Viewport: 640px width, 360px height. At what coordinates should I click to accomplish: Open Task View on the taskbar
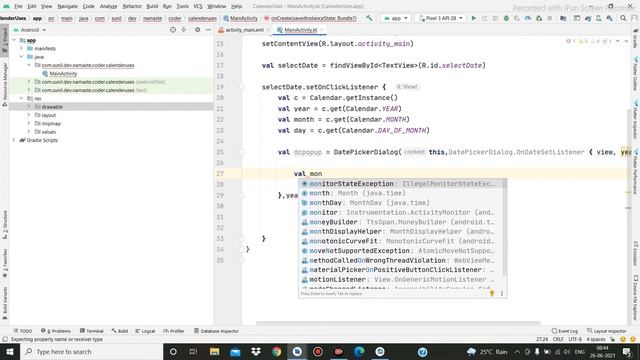point(193,351)
